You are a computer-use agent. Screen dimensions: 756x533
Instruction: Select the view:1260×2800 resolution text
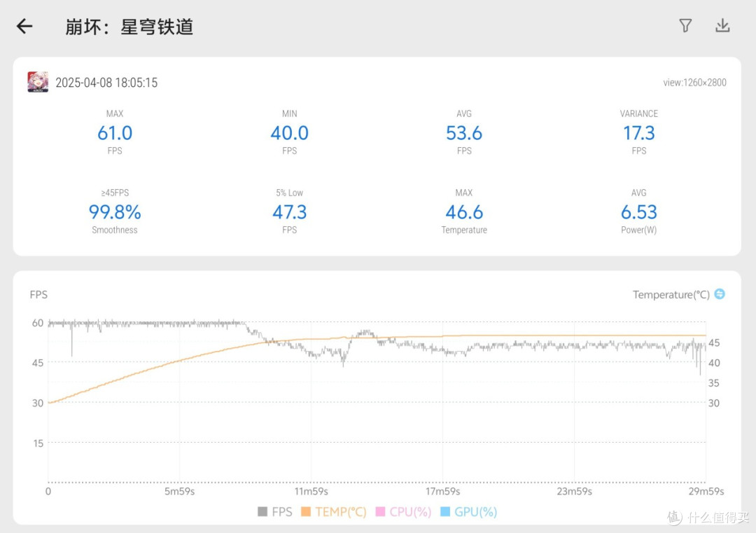(x=694, y=83)
